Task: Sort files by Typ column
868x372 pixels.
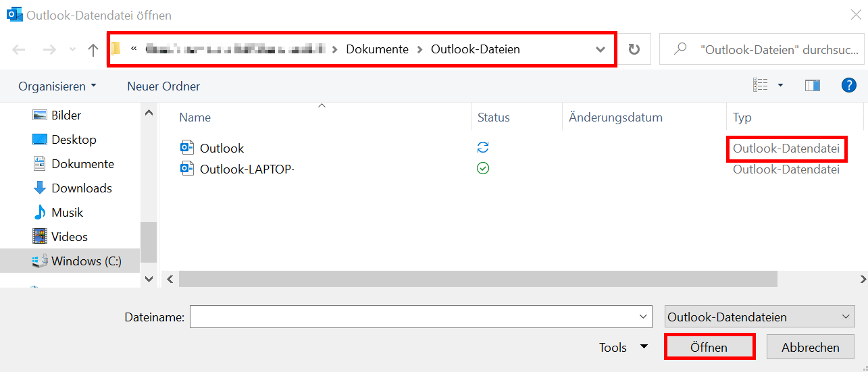Action: pos(742,117)
